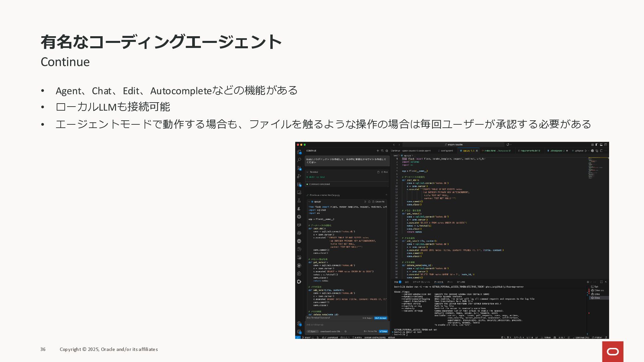Open the Extensions view in the activity bar
The image size is (644, 362).
click(x=299, y=184)
